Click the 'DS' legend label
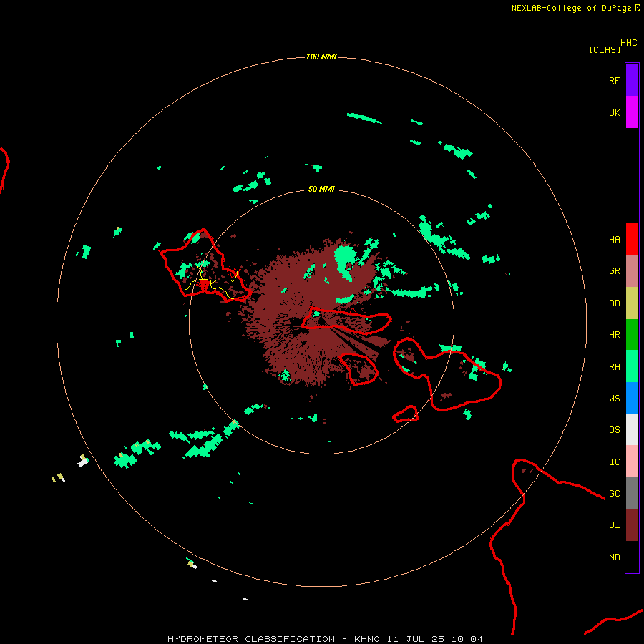The width and height of the screenshot is (644, 644). [x=614, y=430]
